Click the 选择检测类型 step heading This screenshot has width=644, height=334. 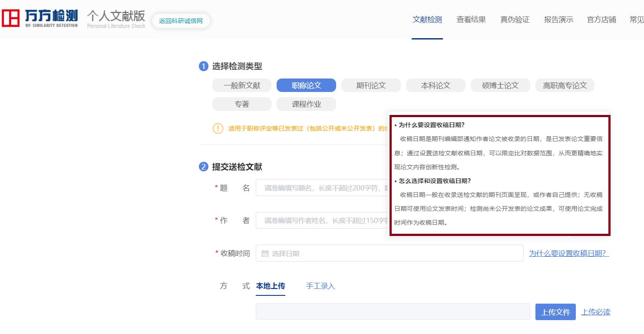pos(237,66)
